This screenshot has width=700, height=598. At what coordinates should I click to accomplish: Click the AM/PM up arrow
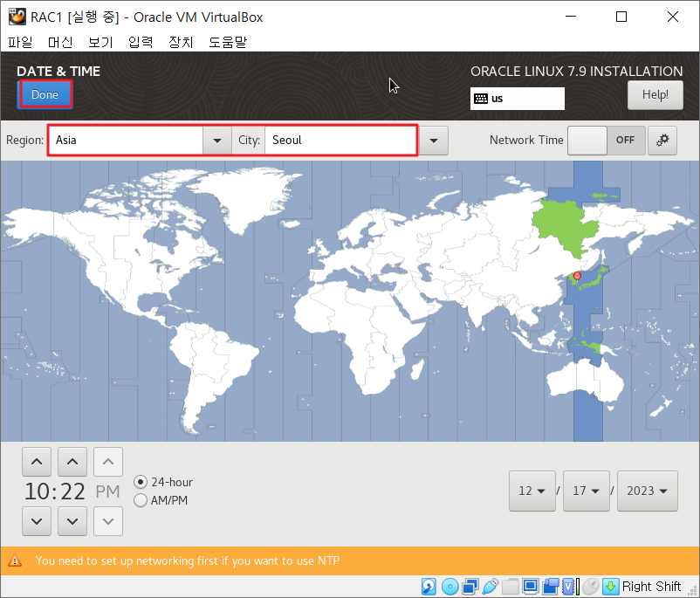[x=108, y=462]
